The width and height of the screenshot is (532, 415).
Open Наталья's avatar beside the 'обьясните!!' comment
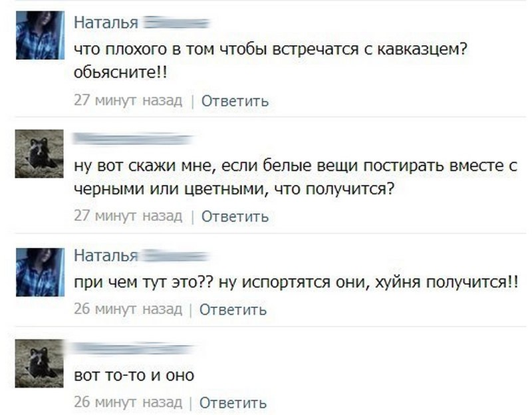tap(40, 35)
